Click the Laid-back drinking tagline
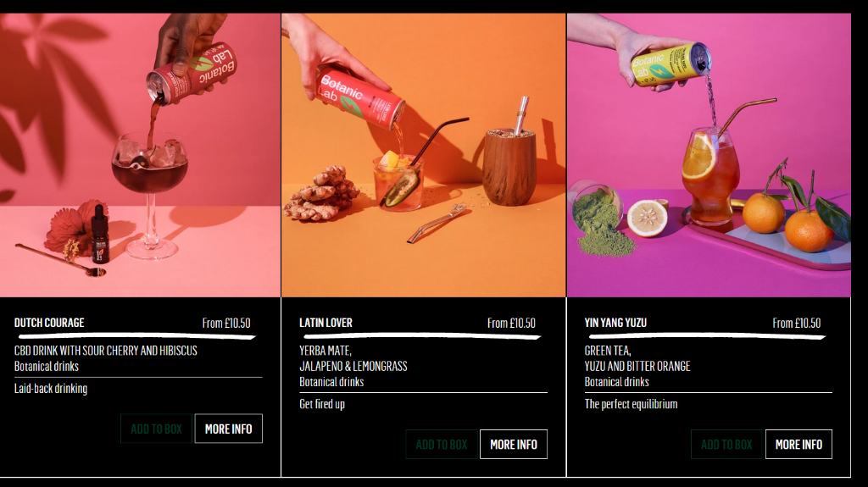868x487 pixels. 51,389
